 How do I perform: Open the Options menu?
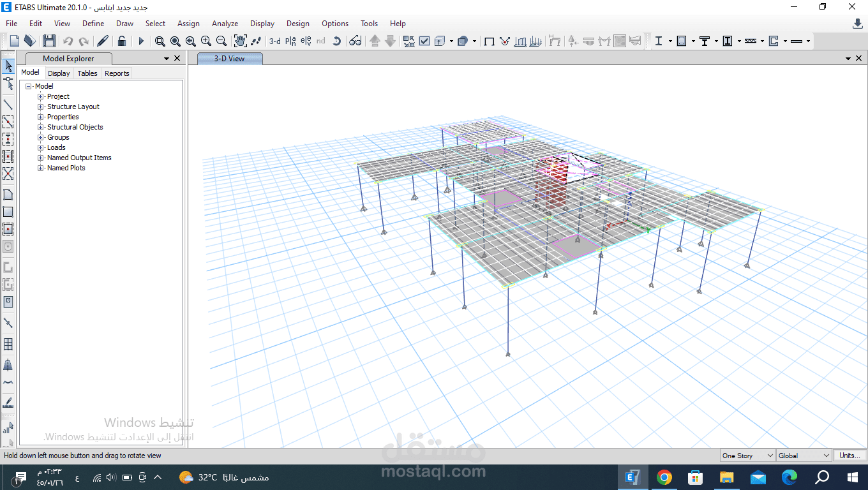pyautogui.click(x=335, y=24)
